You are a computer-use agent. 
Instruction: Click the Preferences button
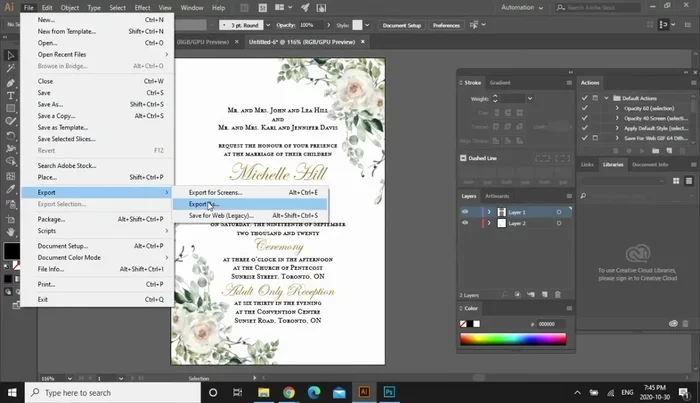click(x=446, y=25)
